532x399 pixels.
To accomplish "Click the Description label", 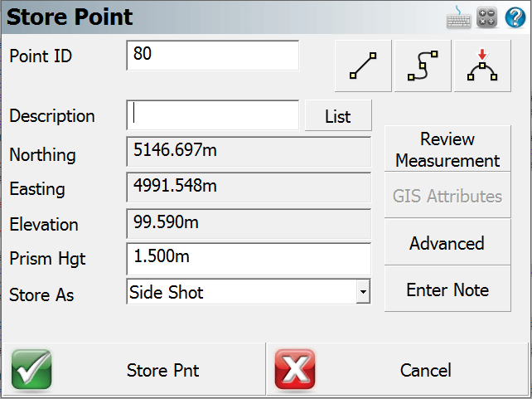I will click(x=52, y=116).
